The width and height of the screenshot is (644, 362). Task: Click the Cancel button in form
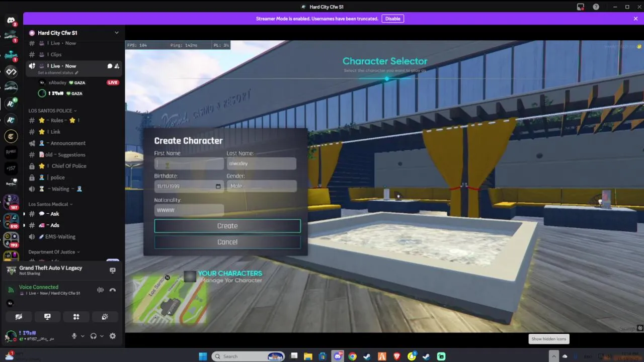[227, 242]
